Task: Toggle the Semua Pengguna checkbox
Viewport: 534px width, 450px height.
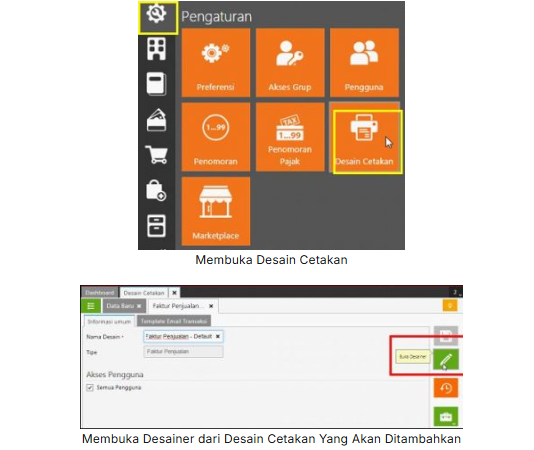Action: click(x=90, y=388)
